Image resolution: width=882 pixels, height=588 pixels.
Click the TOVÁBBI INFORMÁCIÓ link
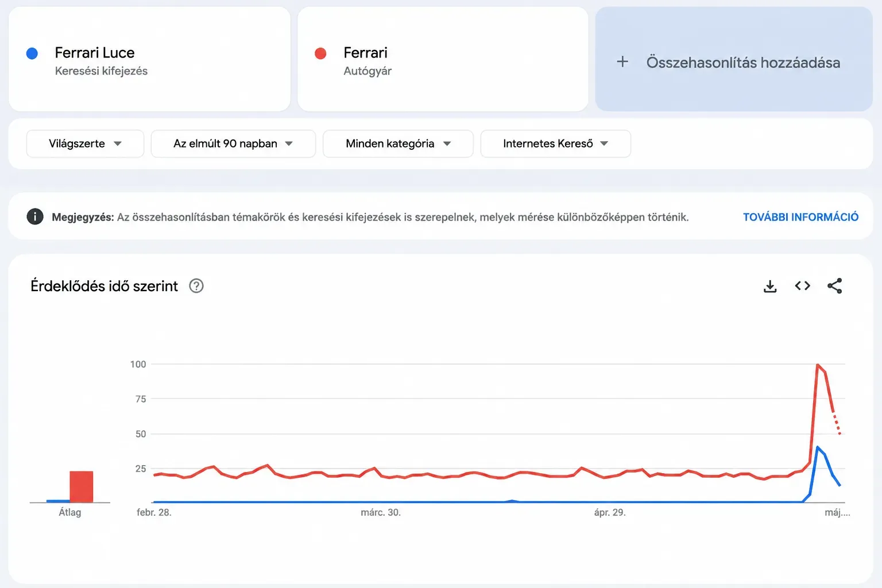pyautogui.click(x=800, y=217)
